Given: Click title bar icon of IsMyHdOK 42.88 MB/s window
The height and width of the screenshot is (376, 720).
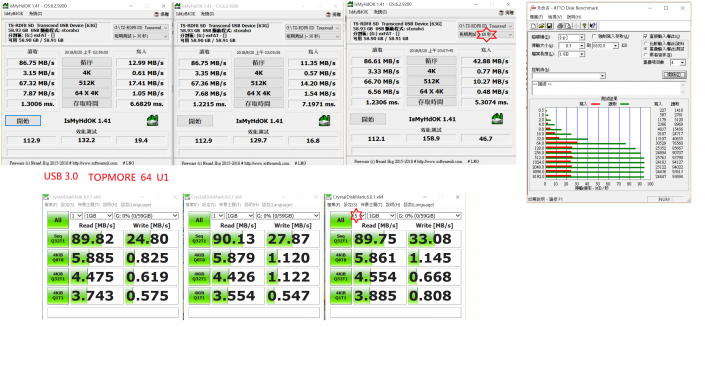Looking at the screenshot, I should [x=350, y=4].
